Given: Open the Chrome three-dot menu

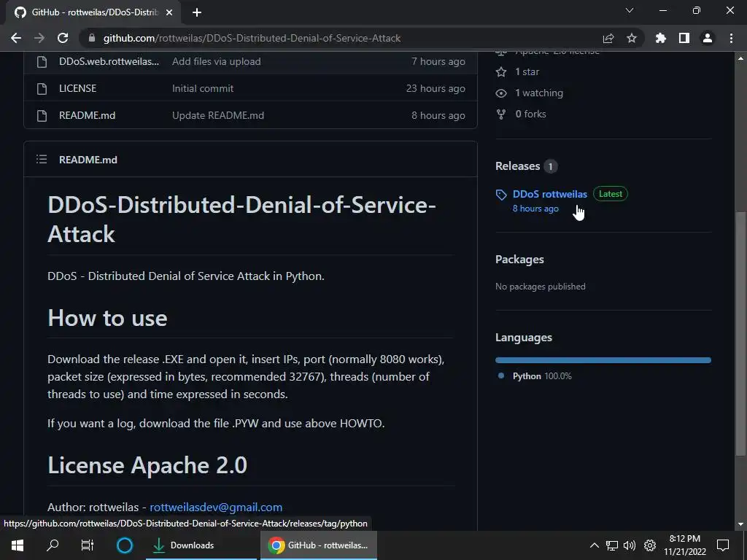Looking at the screenshot, I should 731,38.
